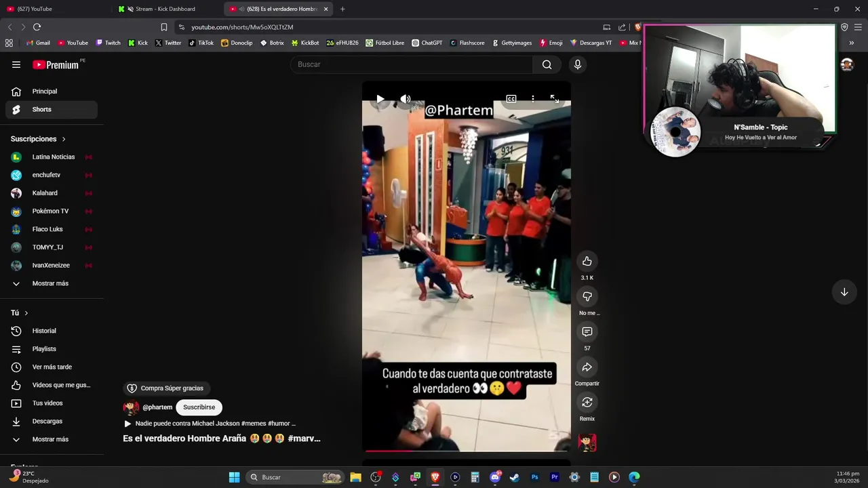Go to the YouTube Premium home logo
This screenshot has width=868, height=488.
pyautogui.click(x=56, y=64)
